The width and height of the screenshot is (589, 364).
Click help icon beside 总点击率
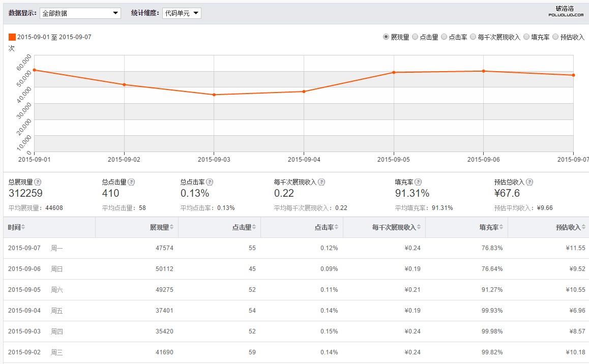[x=210, y=182]
